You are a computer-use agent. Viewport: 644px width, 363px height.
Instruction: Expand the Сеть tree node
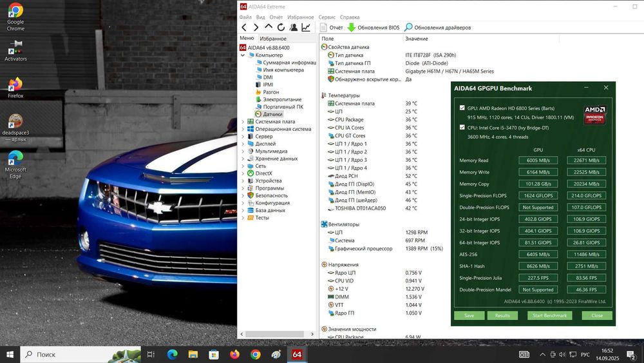point(243,166)
